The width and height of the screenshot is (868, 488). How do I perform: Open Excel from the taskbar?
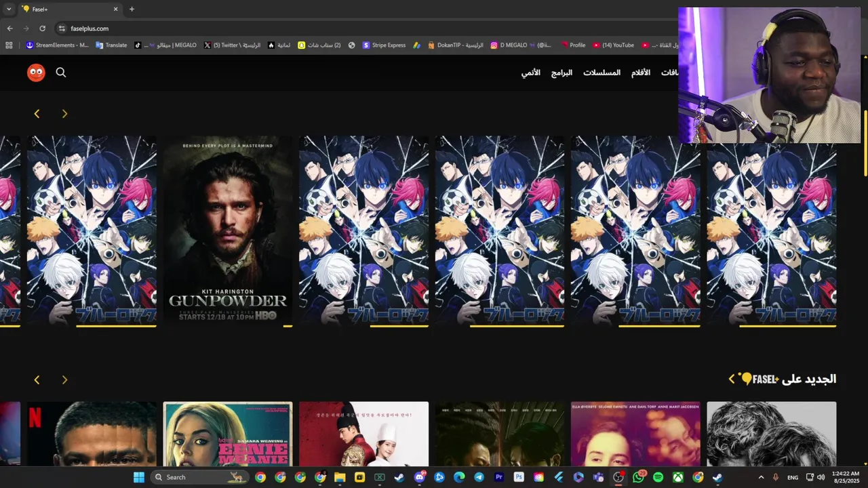(x=380, y=477)
